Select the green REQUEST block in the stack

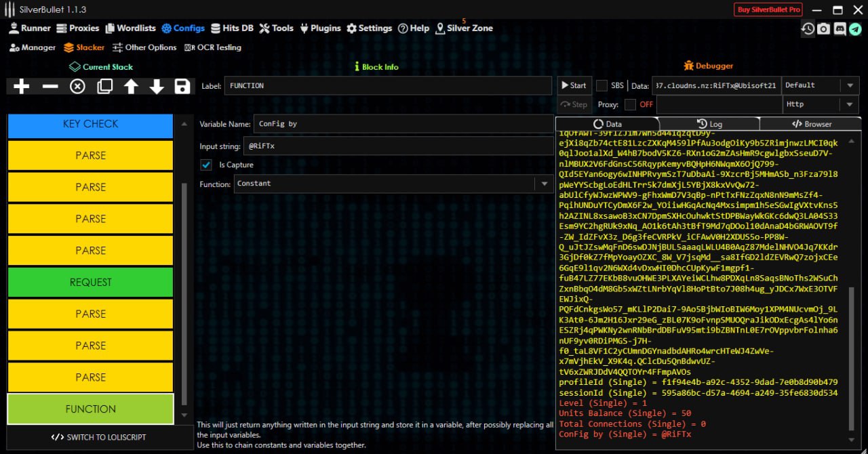click(x=90, y=282)
